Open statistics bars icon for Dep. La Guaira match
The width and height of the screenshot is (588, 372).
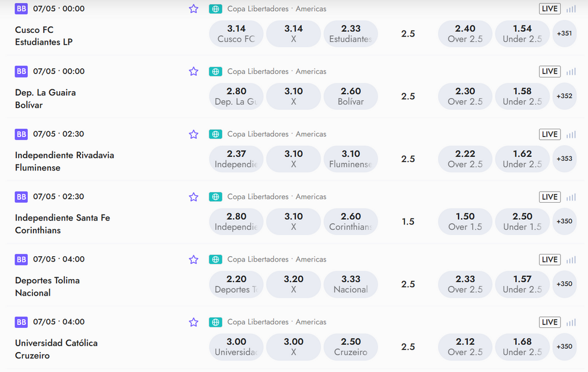pos(571,71)
